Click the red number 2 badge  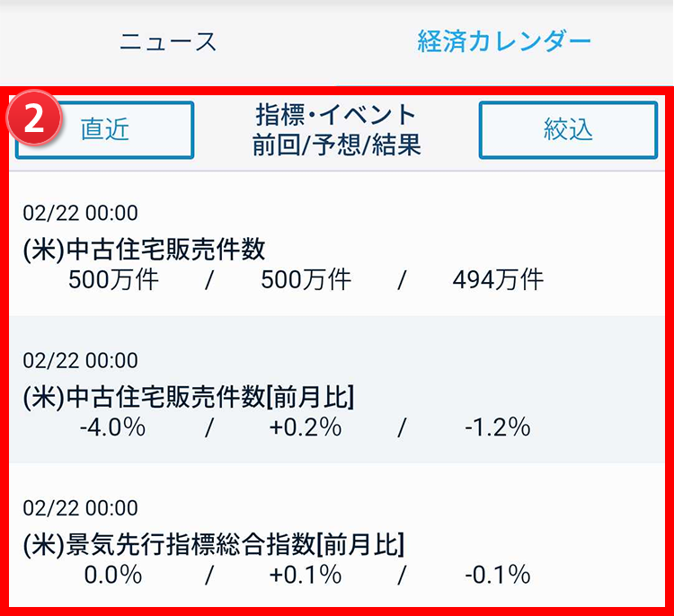point(35,120)
